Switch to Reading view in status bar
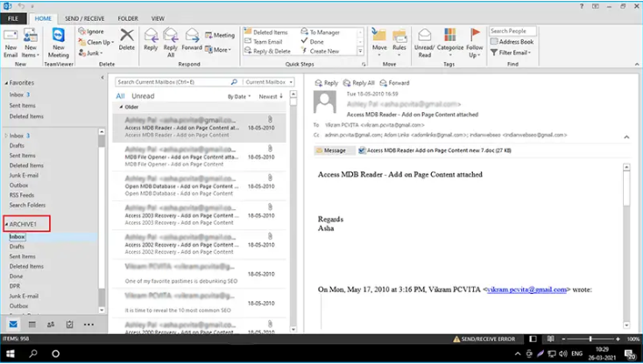643x364 pixels. [x=551, y=339]
